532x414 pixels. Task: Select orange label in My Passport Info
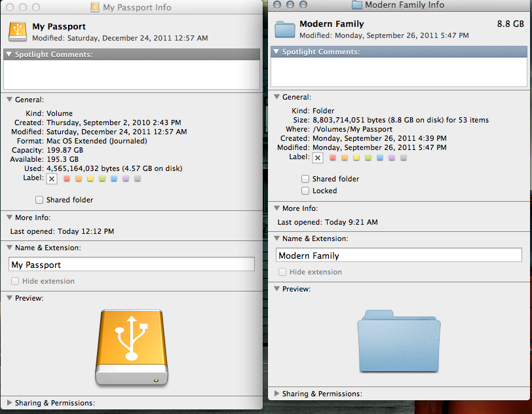79,178
